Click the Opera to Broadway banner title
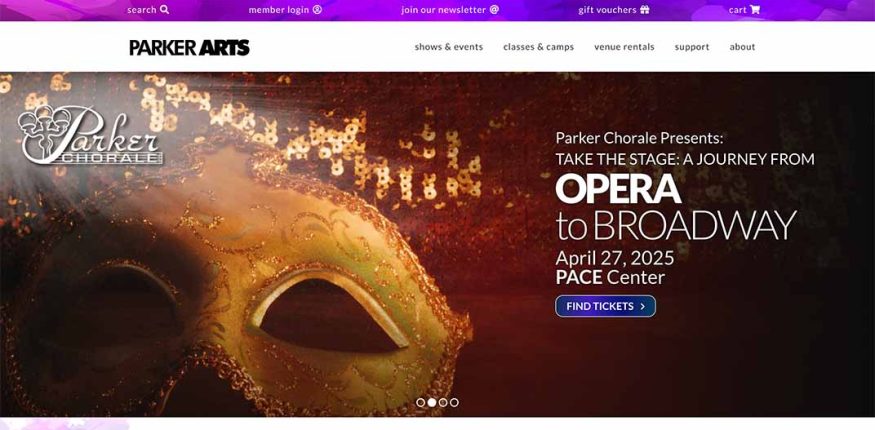 point(675,207)
